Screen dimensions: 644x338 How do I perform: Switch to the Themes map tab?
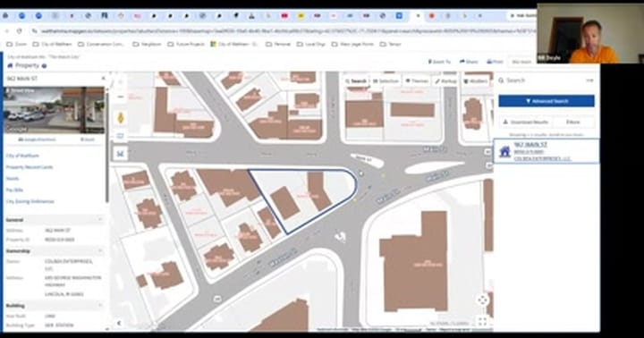click(417, 81)
